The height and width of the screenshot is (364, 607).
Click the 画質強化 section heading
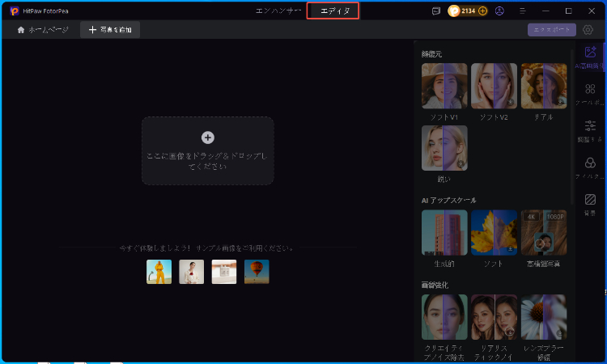435,285
